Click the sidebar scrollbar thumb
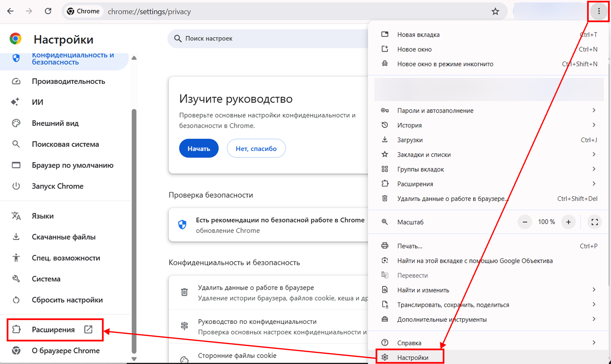This screenshot has height=364, width=611. click(x=134, y=231)
